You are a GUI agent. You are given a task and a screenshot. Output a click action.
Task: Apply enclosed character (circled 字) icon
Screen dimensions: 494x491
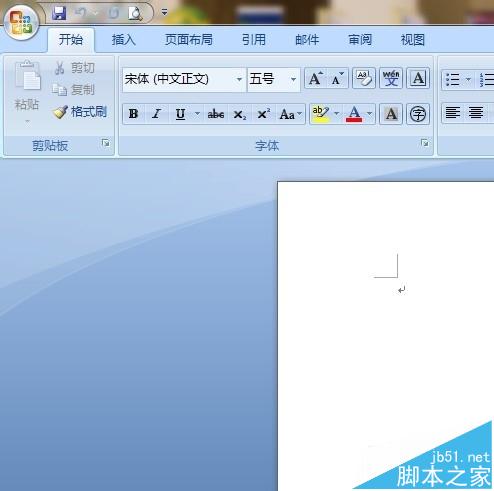point(418,114)
